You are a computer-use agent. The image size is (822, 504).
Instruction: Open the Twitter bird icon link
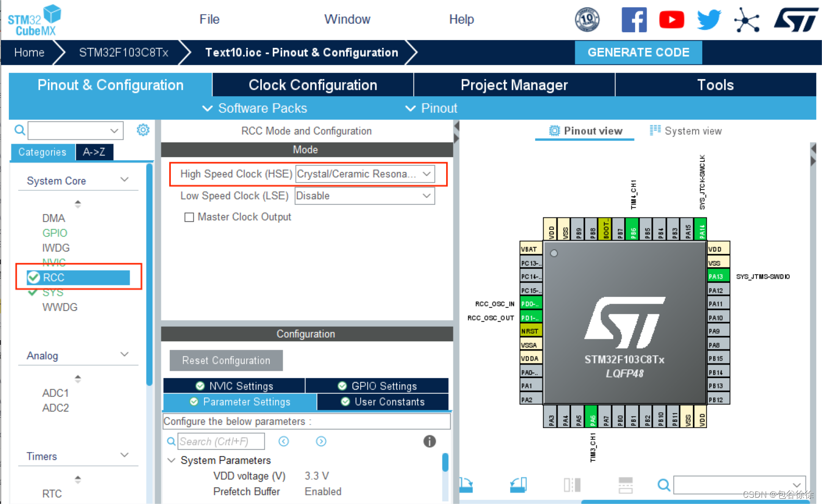709,20
